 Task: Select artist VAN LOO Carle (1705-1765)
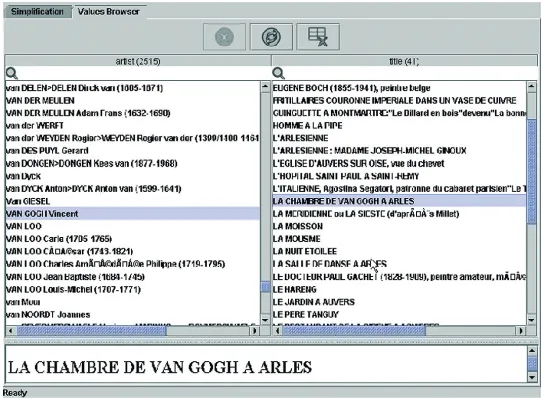133,239
